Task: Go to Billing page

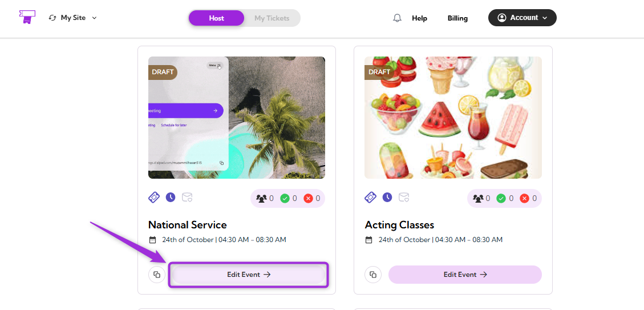Action: point(457,18)
